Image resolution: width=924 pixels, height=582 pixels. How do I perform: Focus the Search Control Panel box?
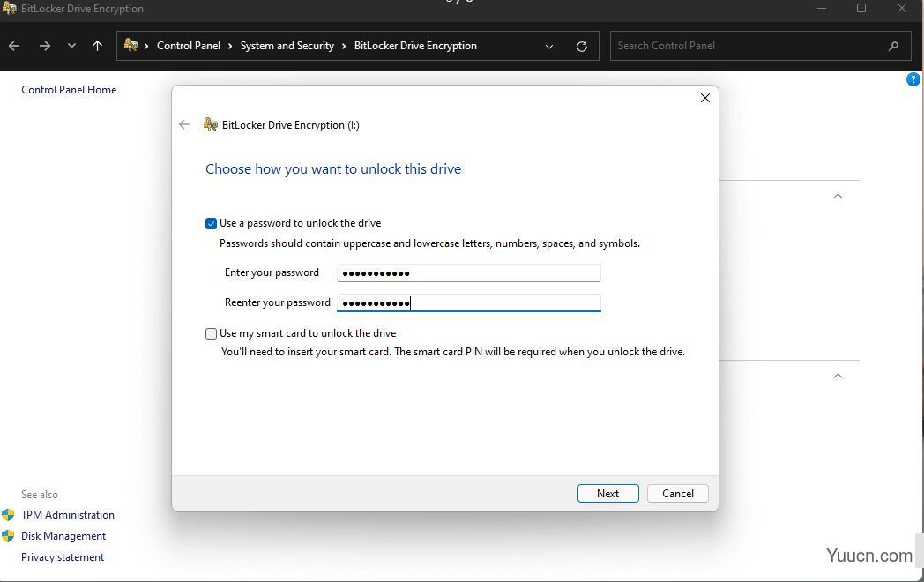coord(760,46)
